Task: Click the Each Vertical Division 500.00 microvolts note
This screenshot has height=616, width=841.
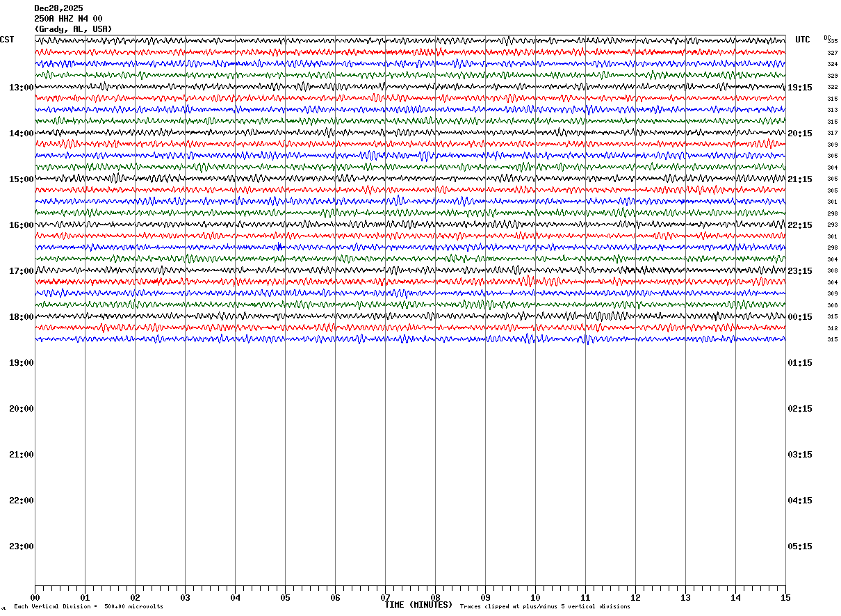Action: pos(88,607)
